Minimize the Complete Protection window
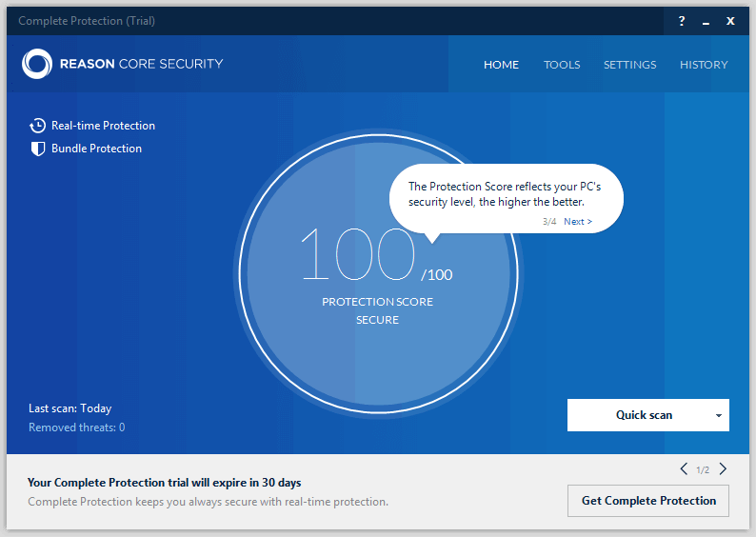 (706, 22)
